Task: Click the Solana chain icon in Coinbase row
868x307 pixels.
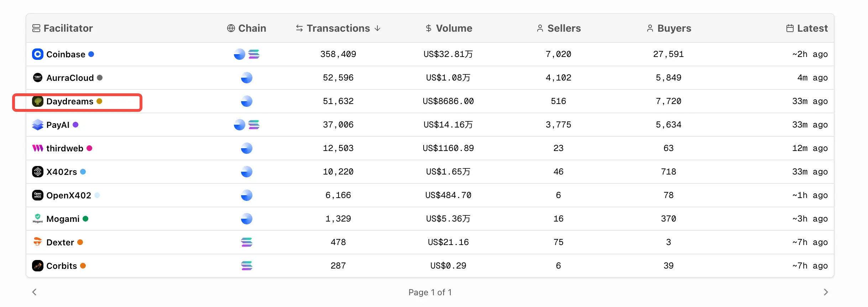Action: 254,54
